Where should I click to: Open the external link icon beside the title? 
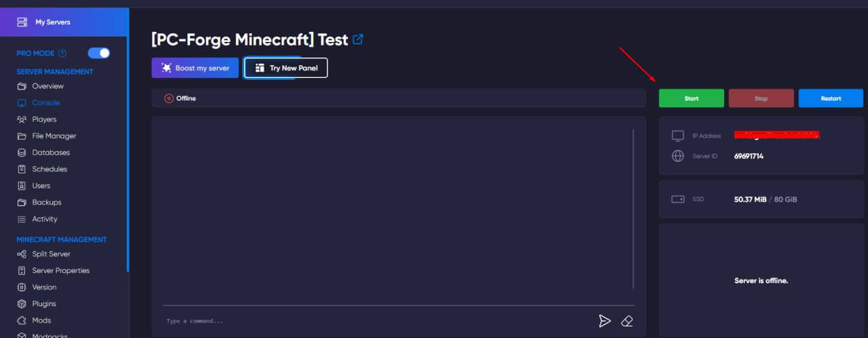[x=358, y=40]
